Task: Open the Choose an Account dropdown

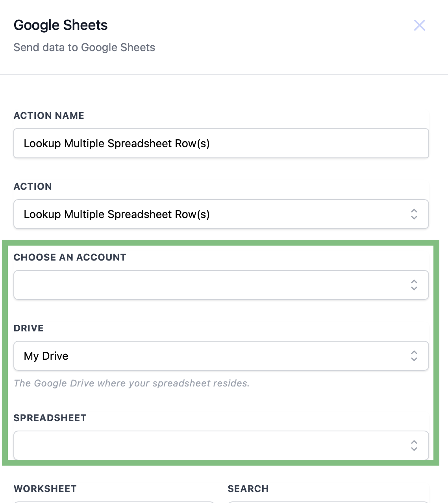Action: (221, 285)
